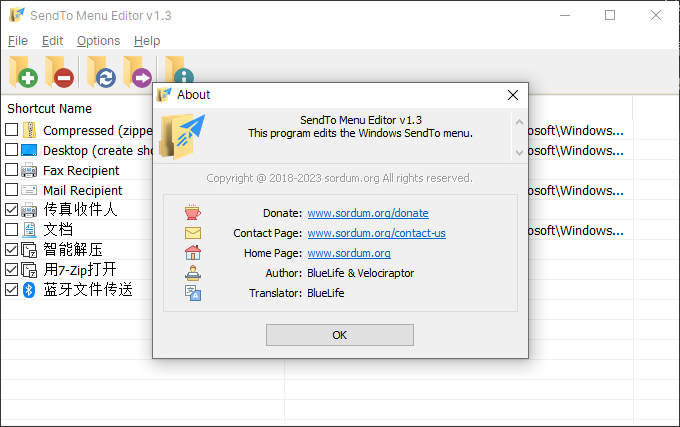Viewport: 680px width, 427px height.
Task: Open the www.sordum.org home page link
Action: coord(349,253)
